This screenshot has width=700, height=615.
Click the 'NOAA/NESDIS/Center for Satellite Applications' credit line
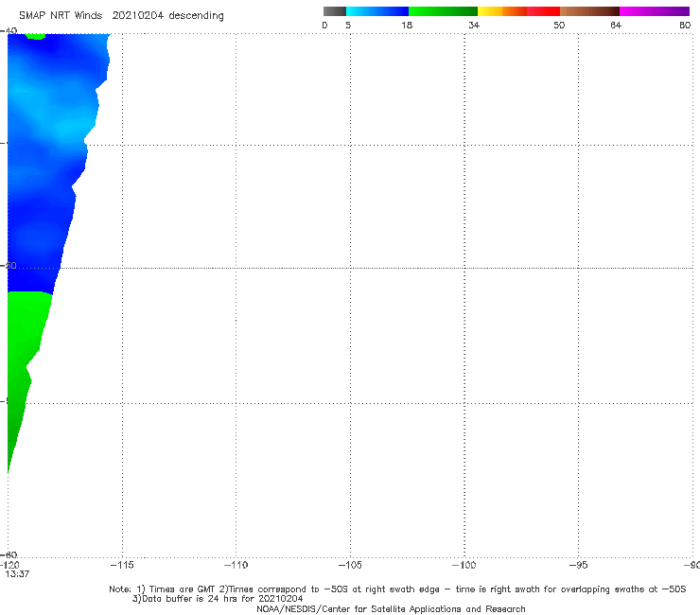tap(391, 609)
